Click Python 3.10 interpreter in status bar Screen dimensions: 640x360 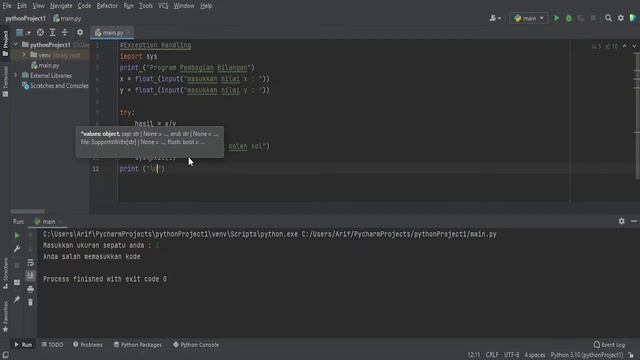[x=587, y=355]
